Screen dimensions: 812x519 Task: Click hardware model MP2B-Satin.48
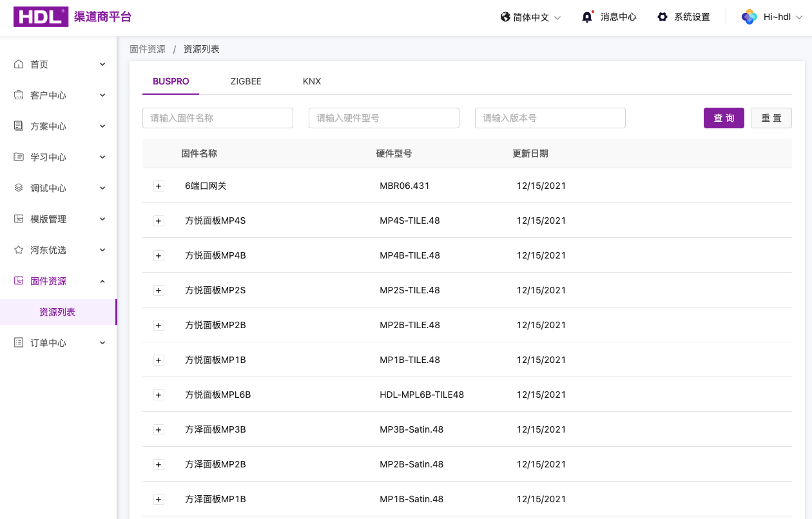[412, 464]
